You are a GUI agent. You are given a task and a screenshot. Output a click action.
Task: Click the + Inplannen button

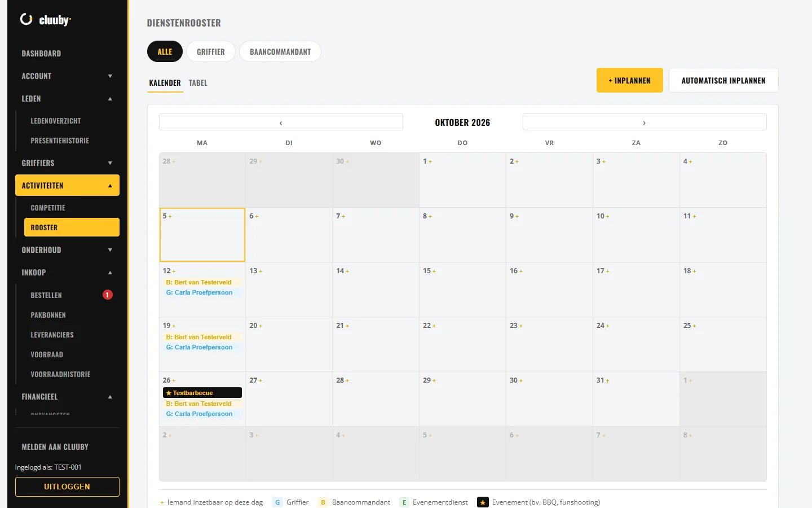(630, 80)
